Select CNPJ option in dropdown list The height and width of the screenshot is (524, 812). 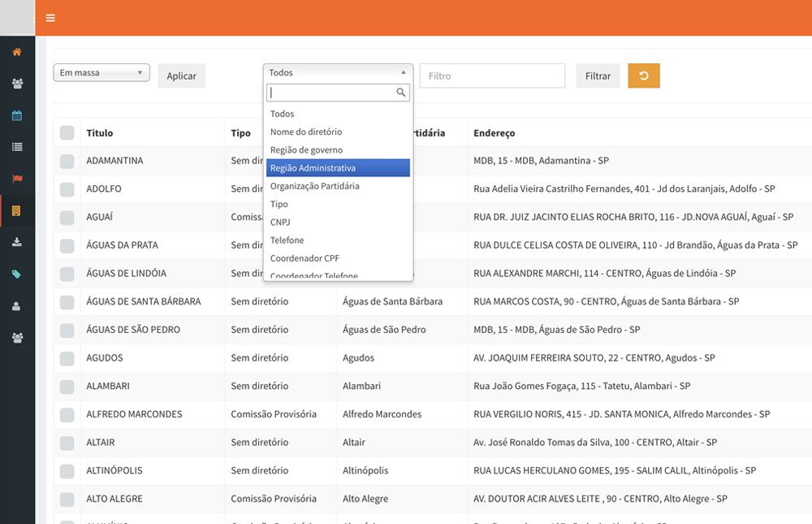click(338, 222)
